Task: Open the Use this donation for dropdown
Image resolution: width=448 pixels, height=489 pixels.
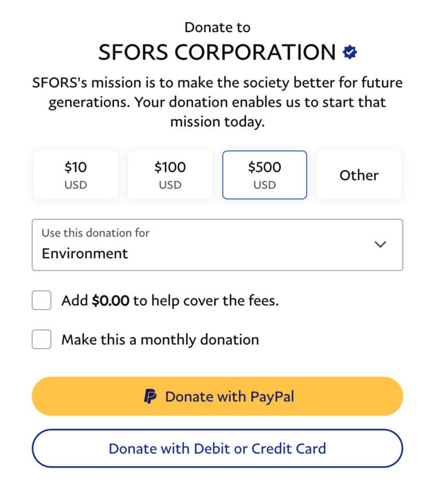Action: coord(217,245)
